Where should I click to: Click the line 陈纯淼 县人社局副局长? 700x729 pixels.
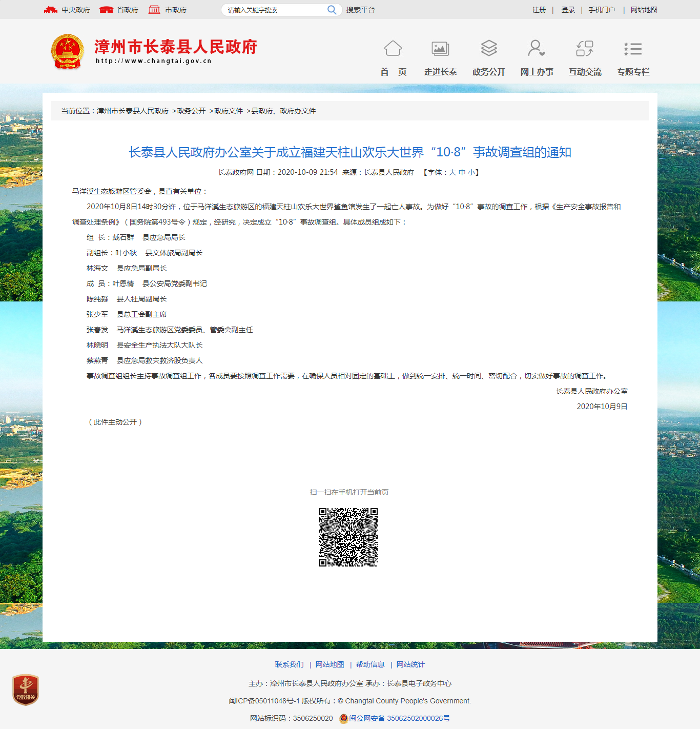coord(127,299)
